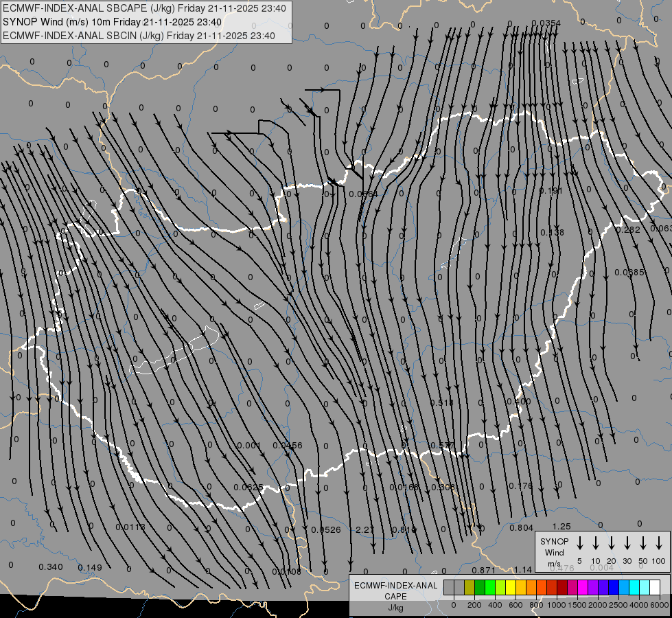Click the 0.0108 value on the map
Image resolution: width=672 pixels, height=618 pixels.
287,572
